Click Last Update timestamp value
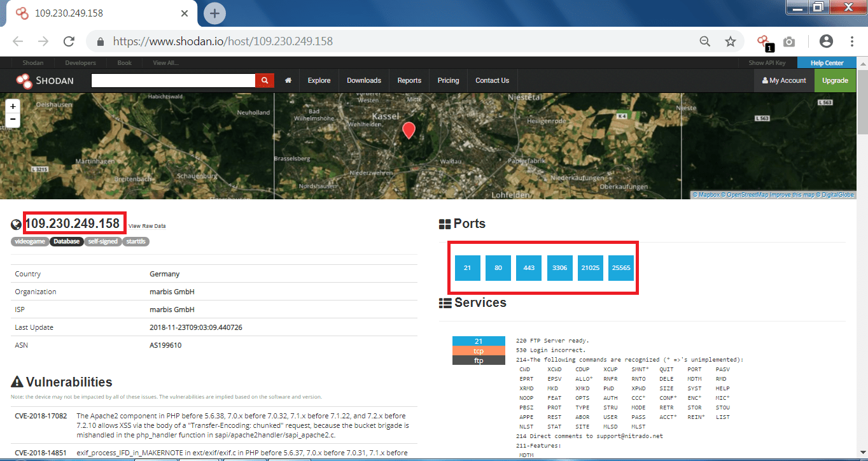The width and height of the screenshot is (868, 461). 196,327
